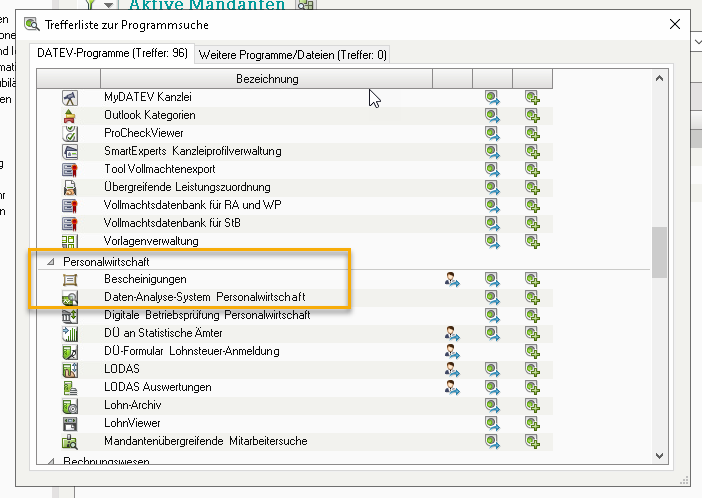This screenshot has height=498, width=702.
Task: Click the person-arrow icon in the LODAS row
Action: [x=452, y=369]
